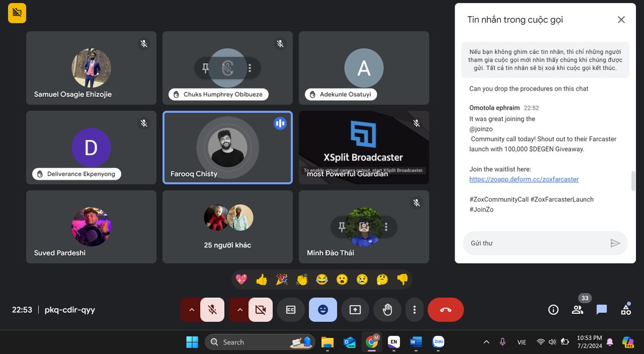
Task: Open Outlook from the taskbar
Action: click(350, 342)
